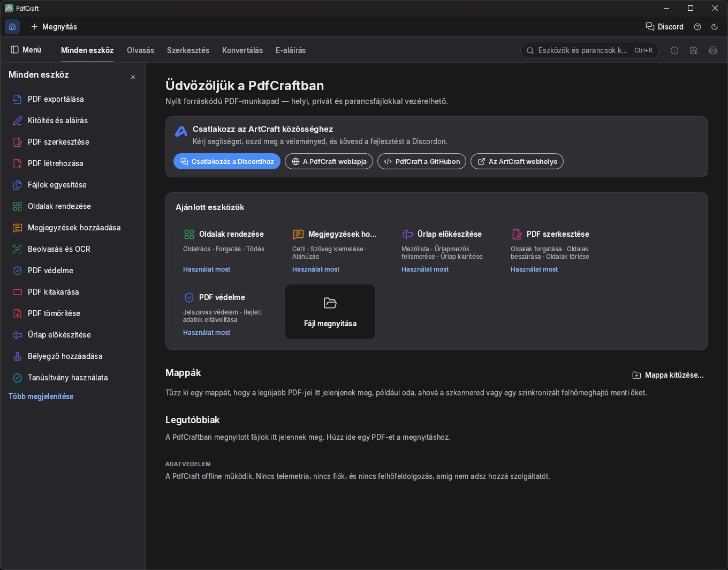The image size is (728, 570).
Task: Click the home icon button
Action: pos(12,27)
